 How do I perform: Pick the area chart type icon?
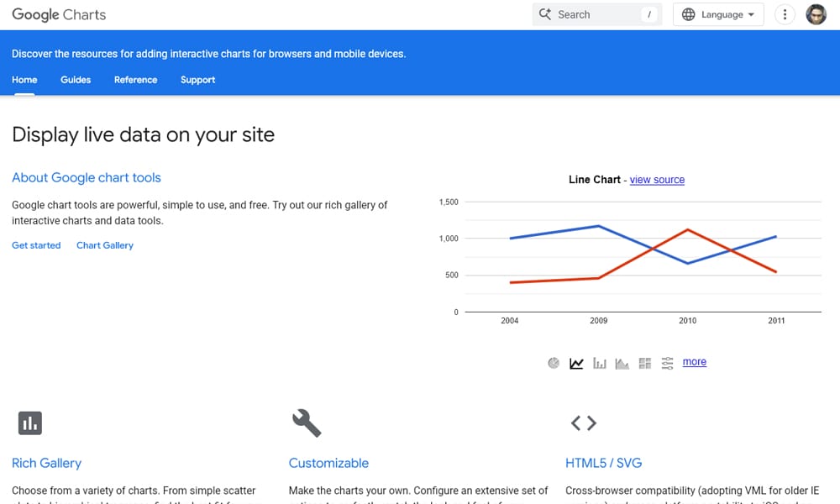622,362
